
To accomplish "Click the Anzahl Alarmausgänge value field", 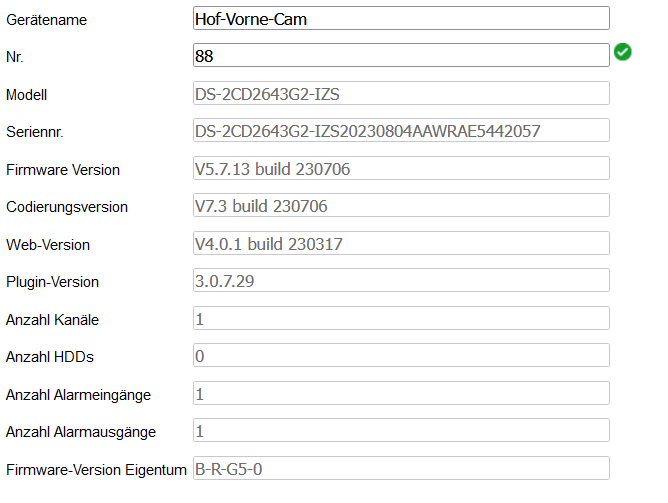I will [400, 431].
